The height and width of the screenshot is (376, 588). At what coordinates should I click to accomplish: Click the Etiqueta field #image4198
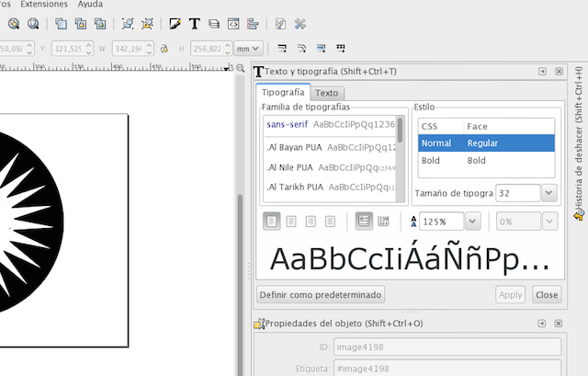click(447, 369)
